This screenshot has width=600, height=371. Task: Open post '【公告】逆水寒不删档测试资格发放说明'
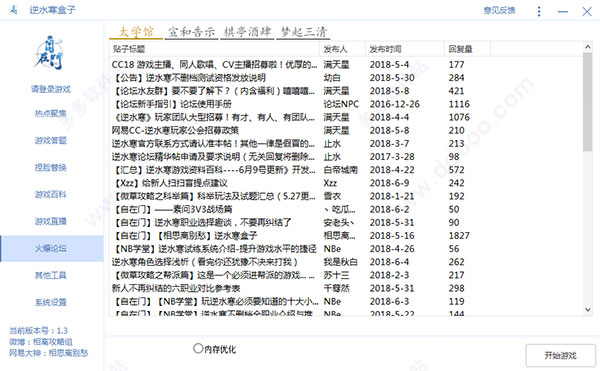coord(189,78)
